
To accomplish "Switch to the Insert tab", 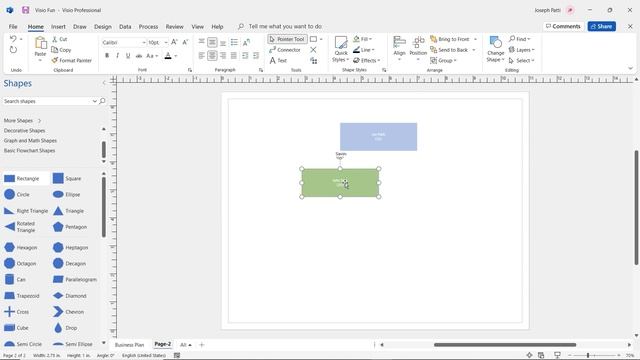I will click(x=58, y=27).
